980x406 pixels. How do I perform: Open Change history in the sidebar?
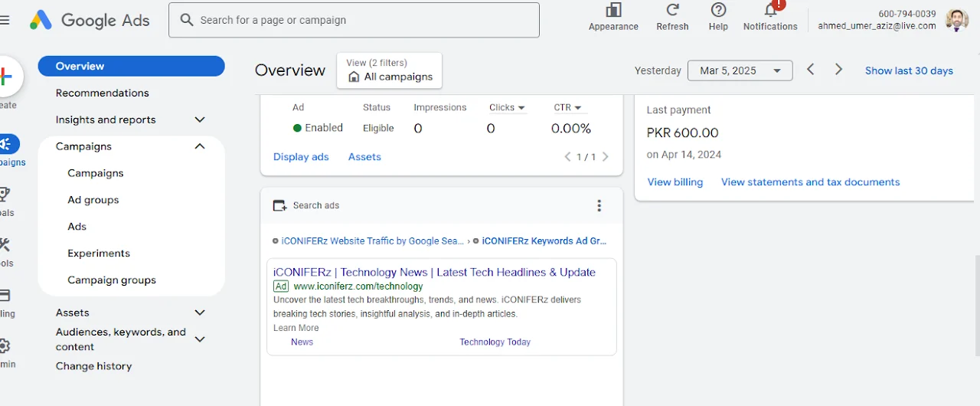(x=93, y=366)
